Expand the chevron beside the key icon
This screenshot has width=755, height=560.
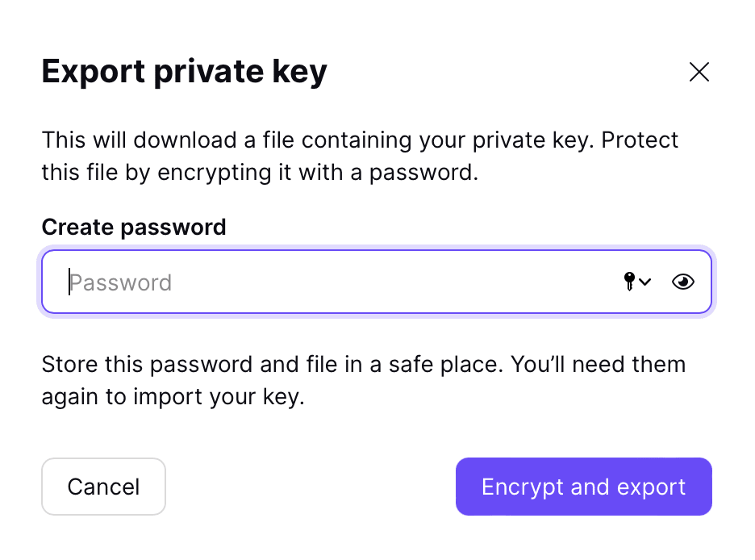[x=645, y=282]
